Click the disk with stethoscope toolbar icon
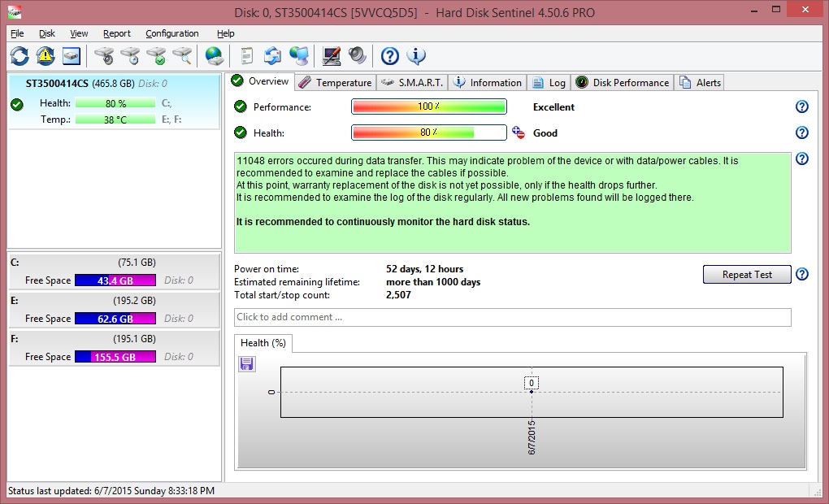 tap(104, 55)
